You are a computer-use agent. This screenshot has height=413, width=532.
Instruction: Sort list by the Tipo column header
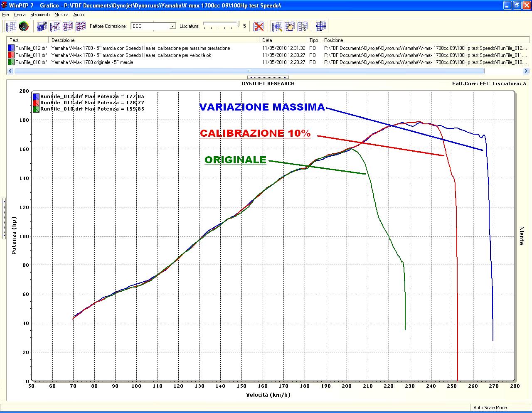[314, 40]
